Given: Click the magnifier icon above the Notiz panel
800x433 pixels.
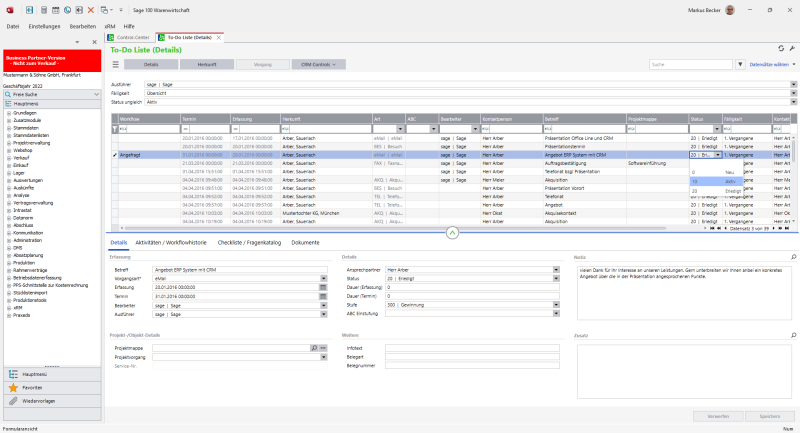Looking at the screenshot, I should [x=793, y=257].
